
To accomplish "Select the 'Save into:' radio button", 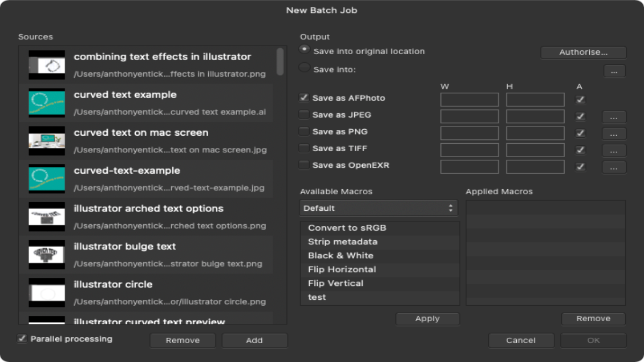I will tap(304, 68).
